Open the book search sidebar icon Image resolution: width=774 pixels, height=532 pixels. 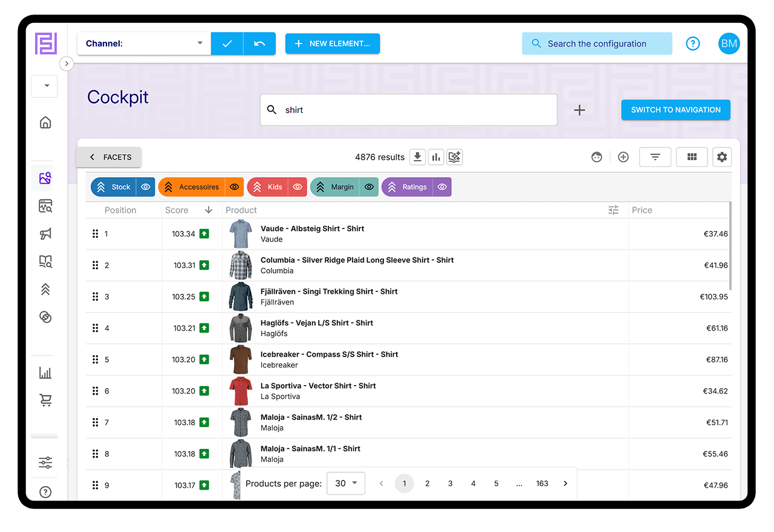point(45,262)
